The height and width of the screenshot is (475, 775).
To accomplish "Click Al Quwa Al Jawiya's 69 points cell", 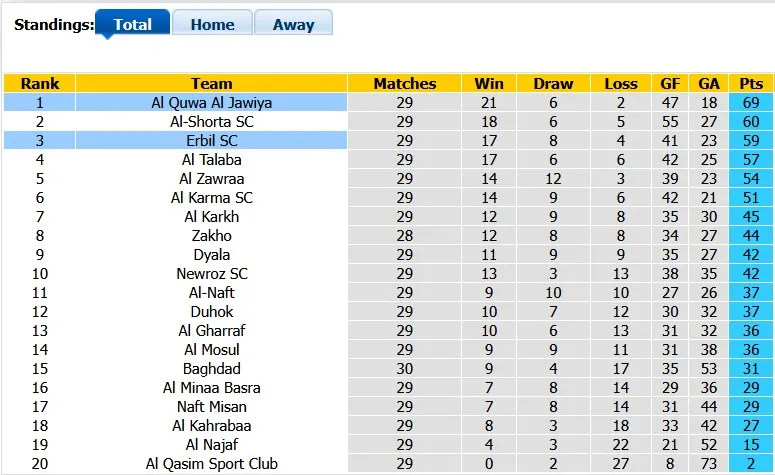I will [x=751, y=102].
